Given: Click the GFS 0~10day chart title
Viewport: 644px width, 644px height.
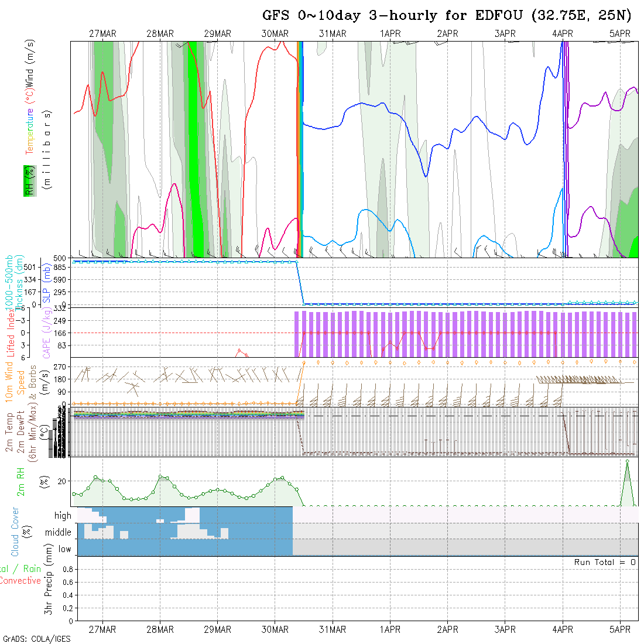Looking at the screenshot, I should tap(447, 16).
